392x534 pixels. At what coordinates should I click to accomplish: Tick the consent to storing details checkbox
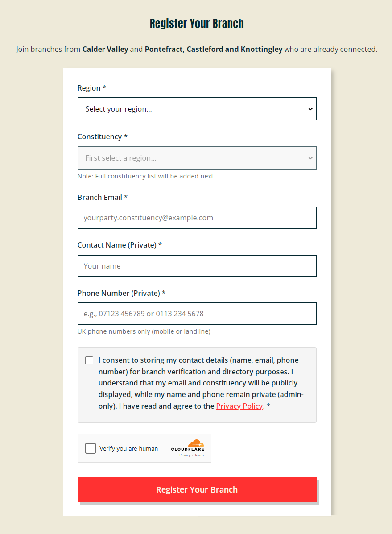(89, 360)
